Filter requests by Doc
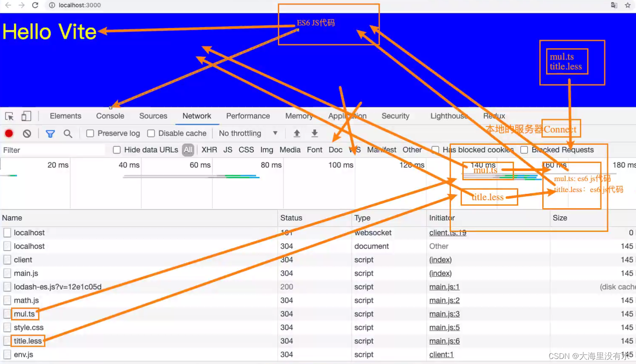 coord(335,150)
